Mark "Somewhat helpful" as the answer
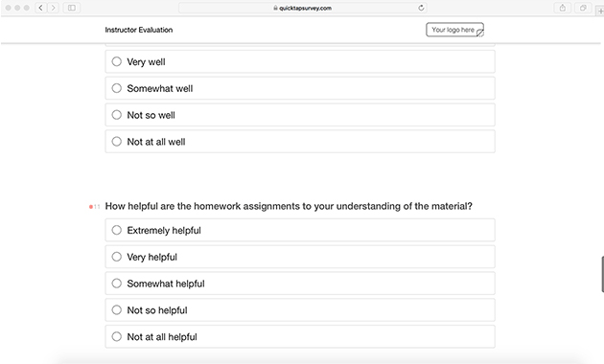 coord(300,284)
